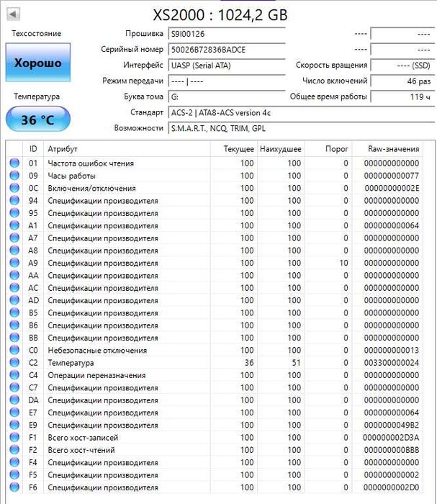Click the features field S.M.A.R.T., NCQ, TRIM, GPL
This screenshot has width=437, height=504.
(x=301, y=128)
